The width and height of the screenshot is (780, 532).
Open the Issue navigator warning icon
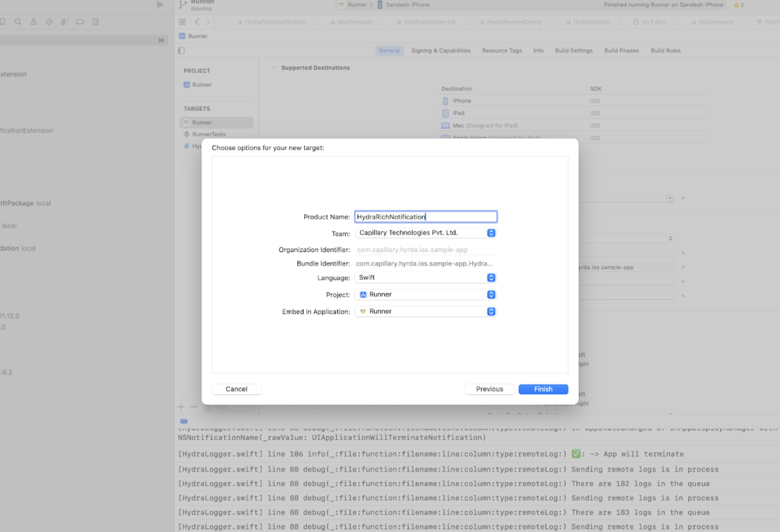pos(34,22)
